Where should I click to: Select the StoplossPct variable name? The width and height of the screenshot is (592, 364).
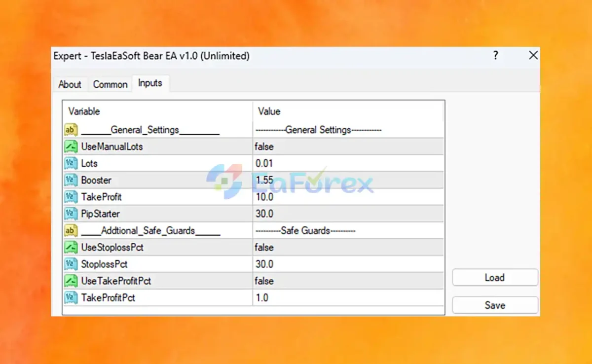tap(104, 264)
